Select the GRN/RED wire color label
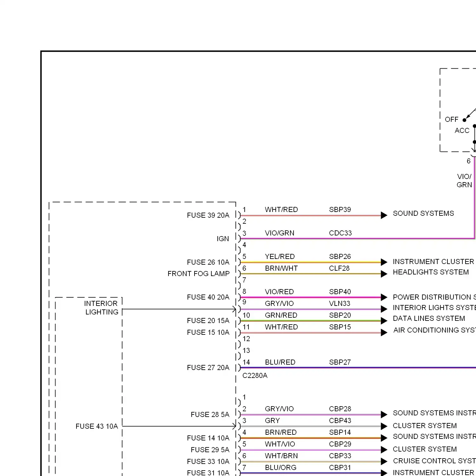Viewport: 476px width, 476px height. (x=281, y=315)
